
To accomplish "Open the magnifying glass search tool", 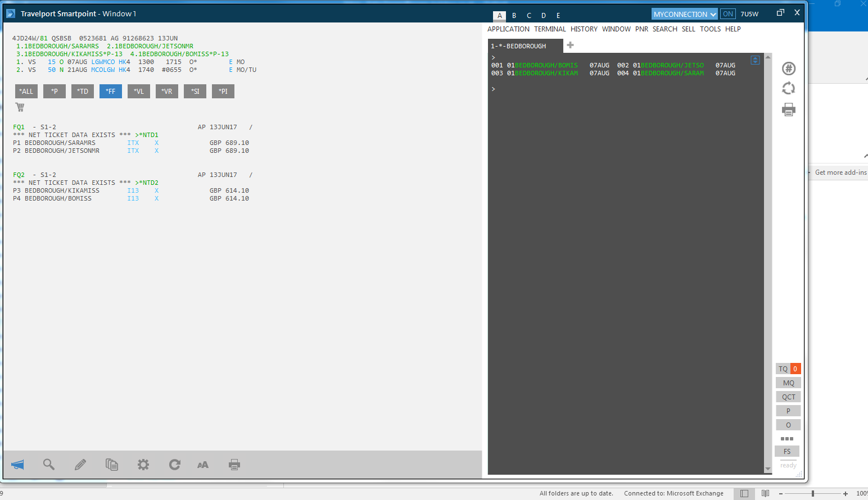I will [x=49, y=465].
